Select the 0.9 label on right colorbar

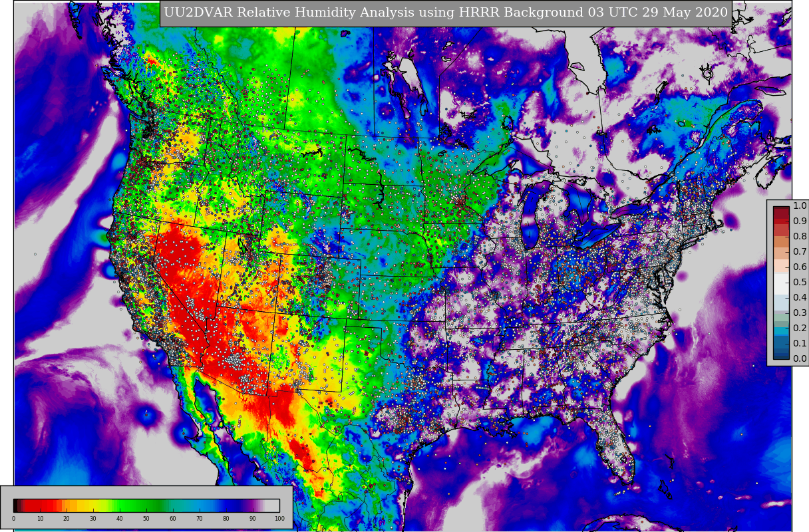800,221
